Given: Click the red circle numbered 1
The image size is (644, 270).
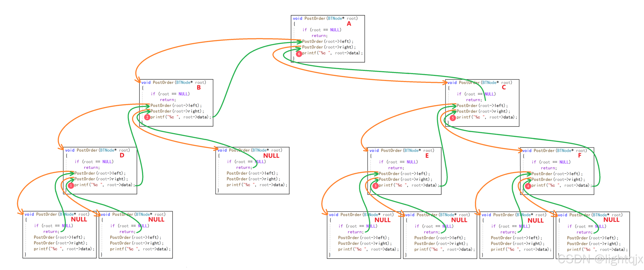Looking at the screenshot, I should click(x=71, y=186).
